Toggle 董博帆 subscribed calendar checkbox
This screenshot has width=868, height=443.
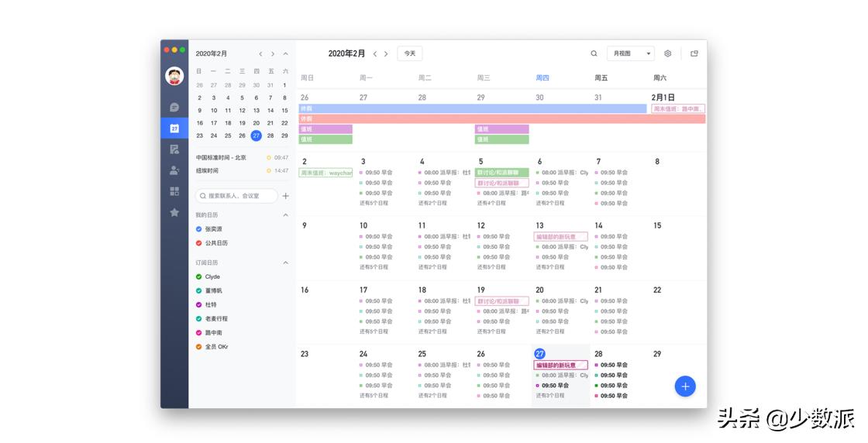click(x=198, y=290)
